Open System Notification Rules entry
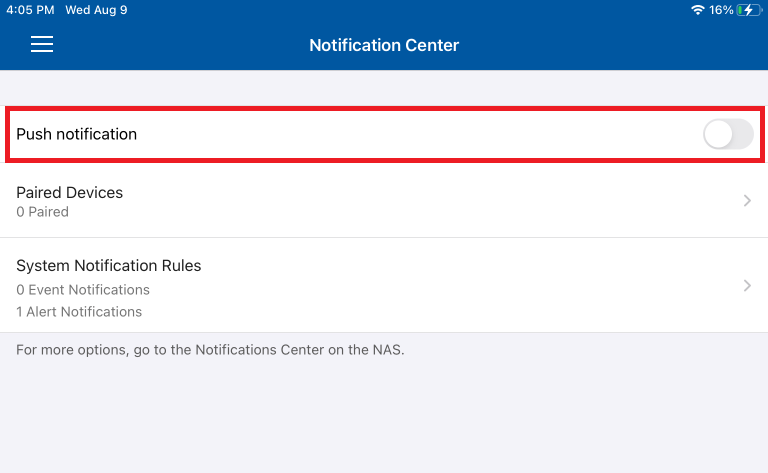The height and width of the screenshot is (473, 768). [384, 285]
